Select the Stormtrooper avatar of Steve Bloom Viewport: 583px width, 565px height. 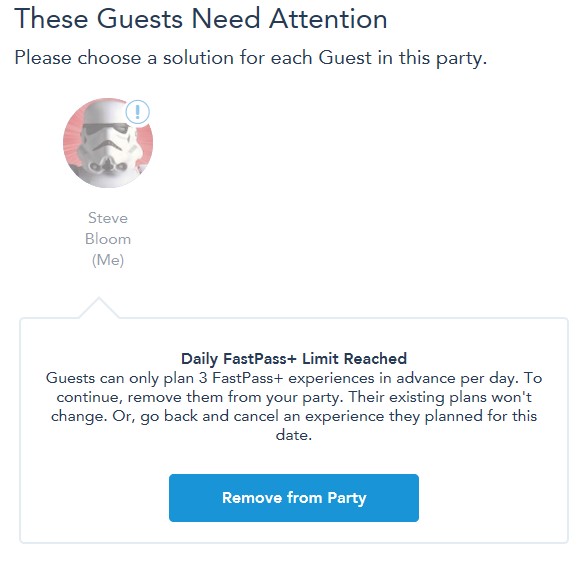tap(108, 143)
